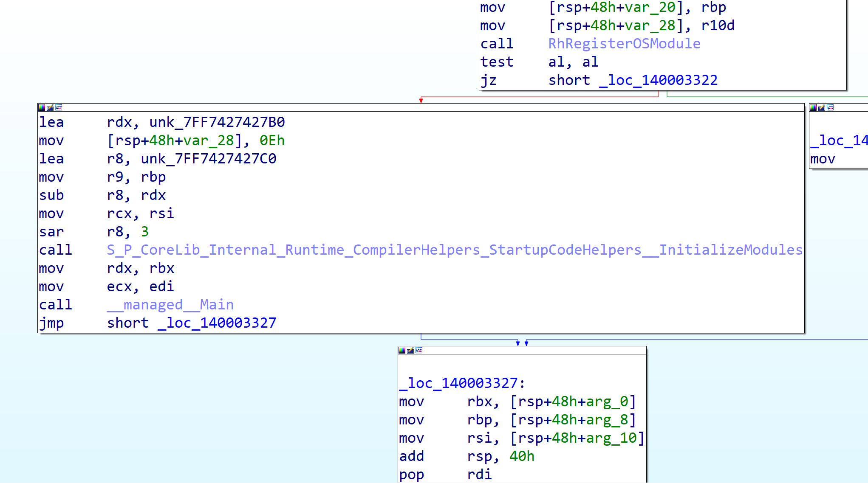This screenshot has width=868, height=483.
Task: Follow jz target _loc_140003322
Action: [658, 80]
